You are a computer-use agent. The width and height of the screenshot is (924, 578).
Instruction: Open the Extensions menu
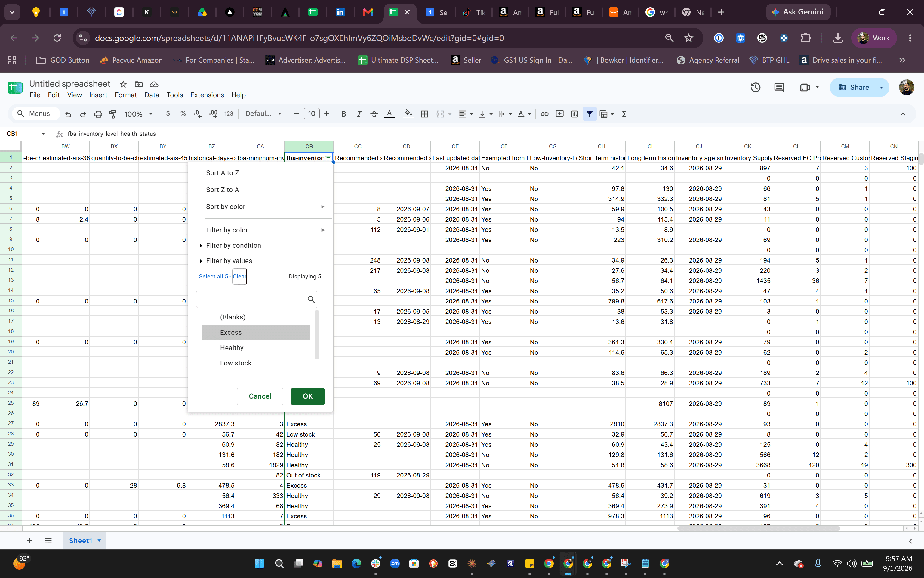click(x=207, y=95)
